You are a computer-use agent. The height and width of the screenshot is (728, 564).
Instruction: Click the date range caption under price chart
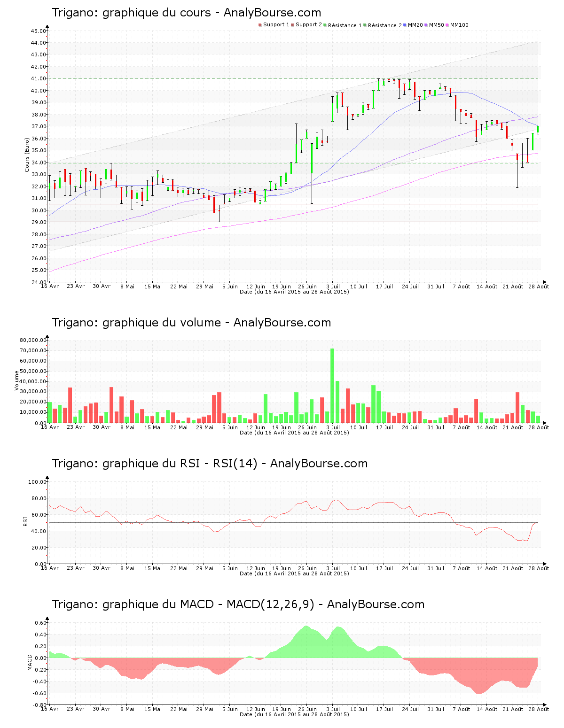294,292
